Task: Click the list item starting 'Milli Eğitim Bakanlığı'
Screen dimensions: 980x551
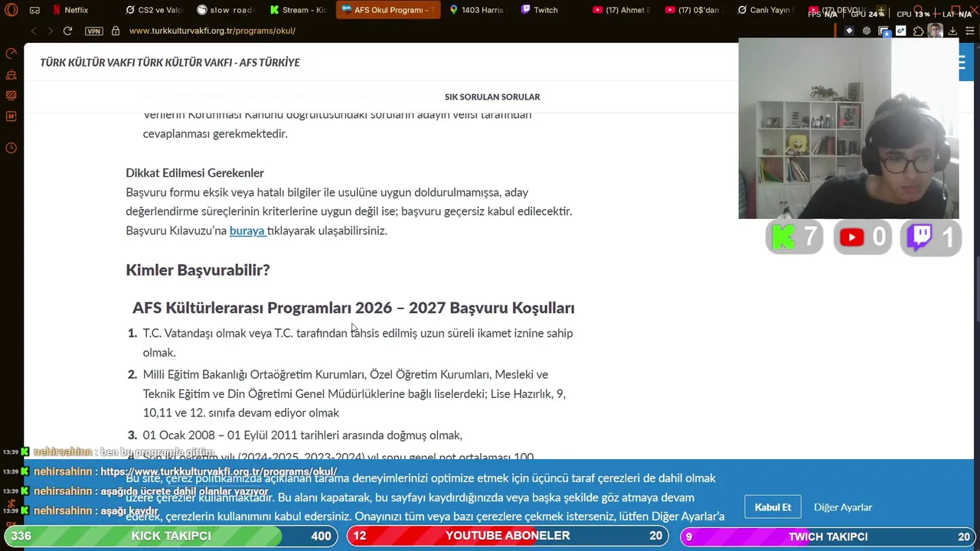Action: [354, 393]
